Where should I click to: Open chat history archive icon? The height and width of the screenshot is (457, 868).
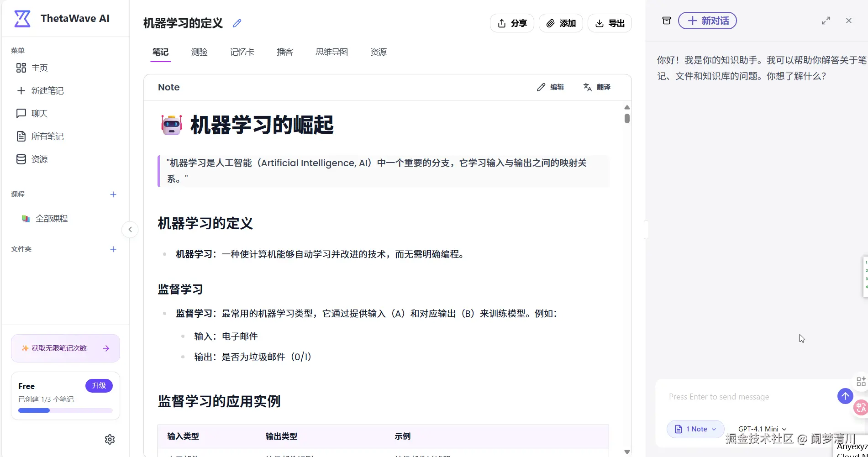point(667,21)
